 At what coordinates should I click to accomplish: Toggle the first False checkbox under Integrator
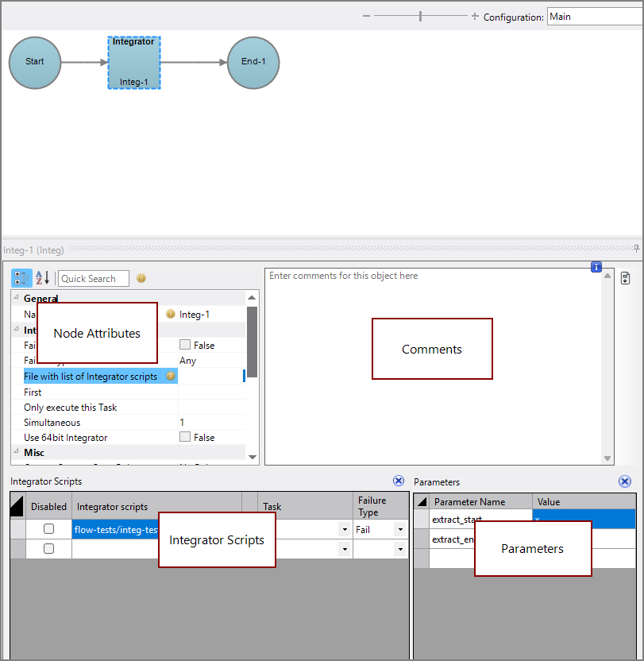coord(185,345)
